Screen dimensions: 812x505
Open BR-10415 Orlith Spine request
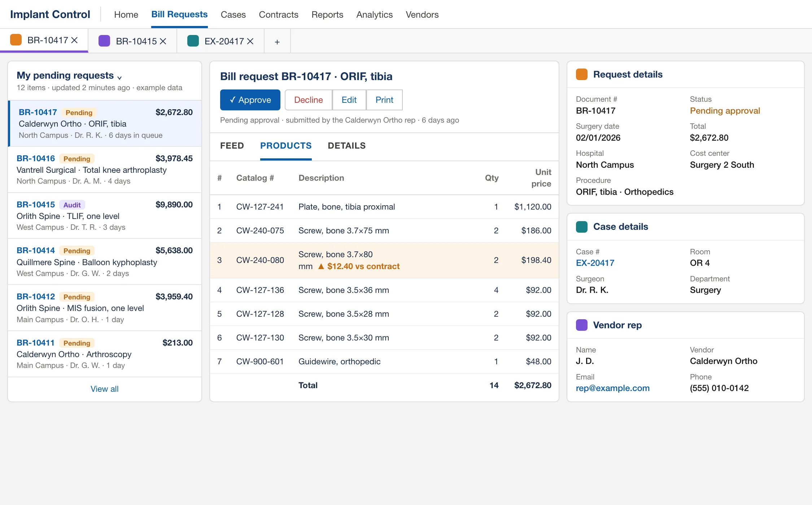(x=105, y=216)
